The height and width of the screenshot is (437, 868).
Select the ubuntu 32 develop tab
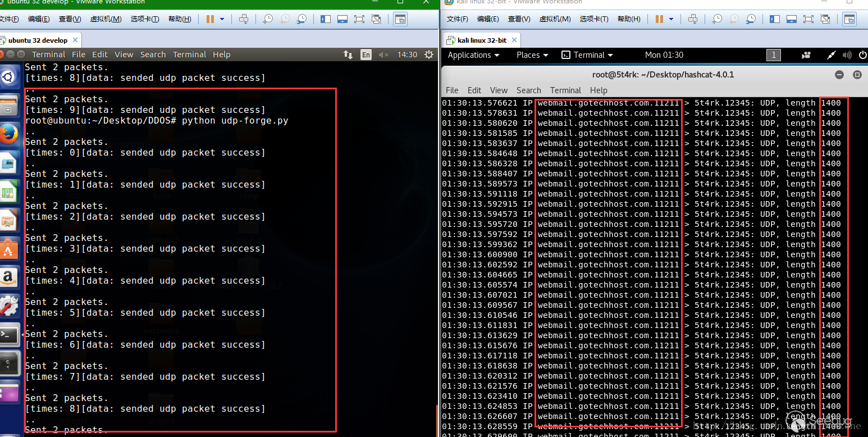(x=38, y=40)
